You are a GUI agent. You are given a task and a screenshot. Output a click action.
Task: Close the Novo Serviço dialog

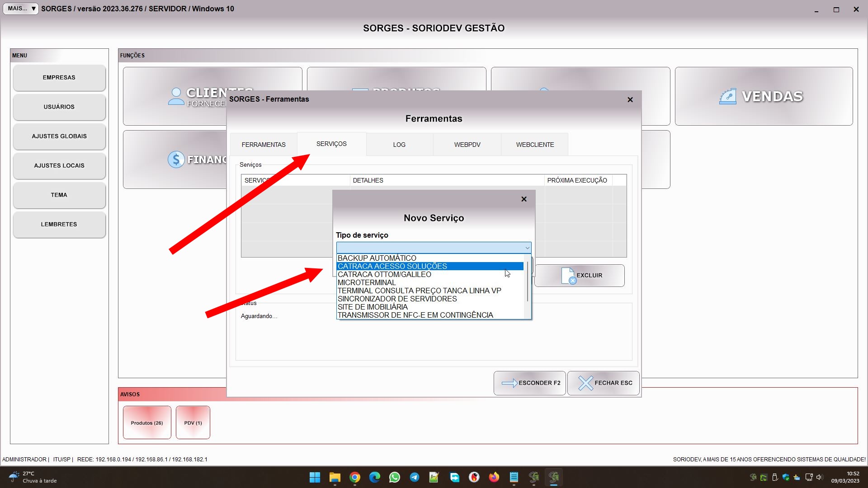(524, 199)
